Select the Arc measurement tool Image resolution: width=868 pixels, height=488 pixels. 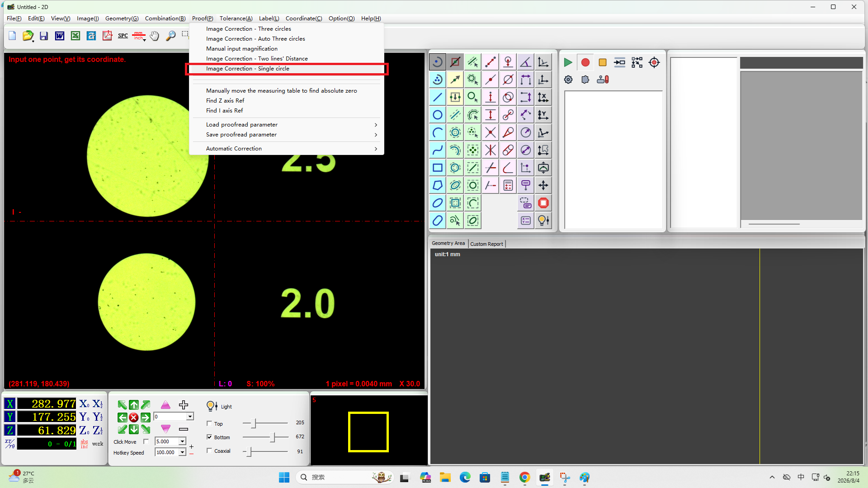click(437, 132)
